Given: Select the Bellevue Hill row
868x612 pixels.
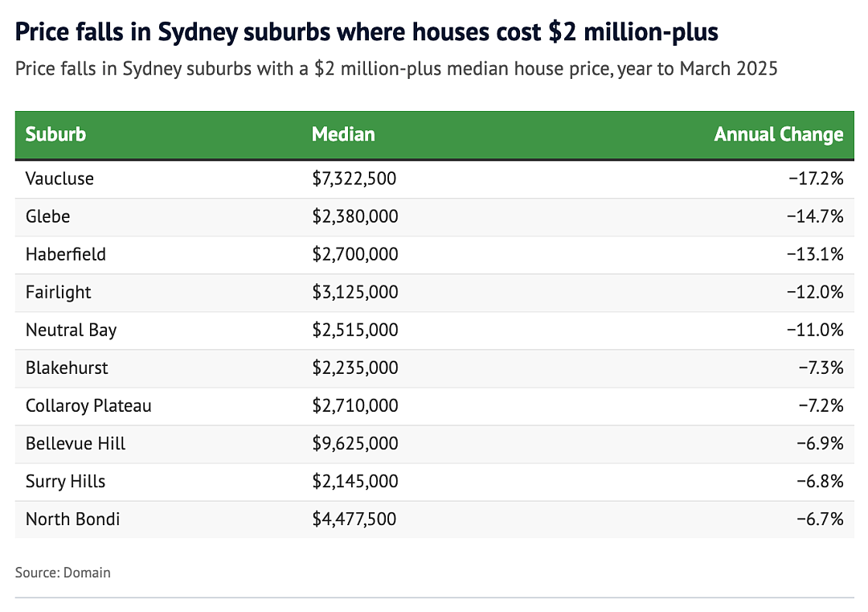Looking at the screenshot, I should pos(435,444).
